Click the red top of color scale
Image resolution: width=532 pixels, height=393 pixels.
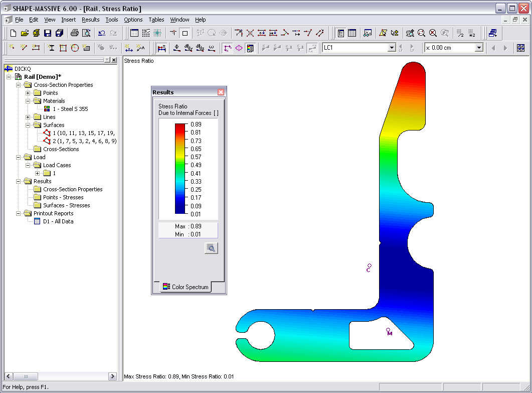(180, 126)
